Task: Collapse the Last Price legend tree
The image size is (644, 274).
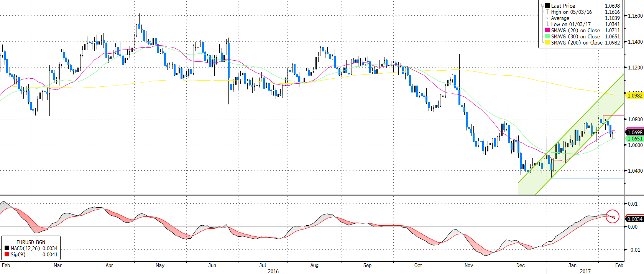Action: (542, 5)
